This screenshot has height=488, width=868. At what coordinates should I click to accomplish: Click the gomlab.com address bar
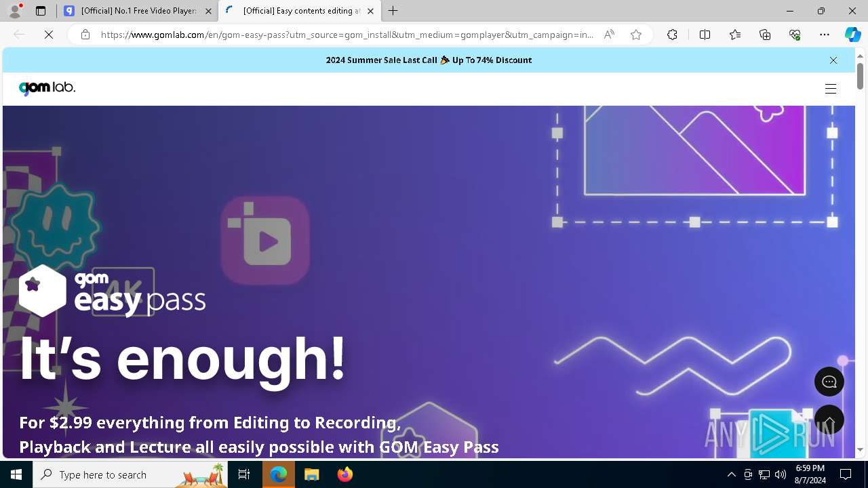point(347,35)
